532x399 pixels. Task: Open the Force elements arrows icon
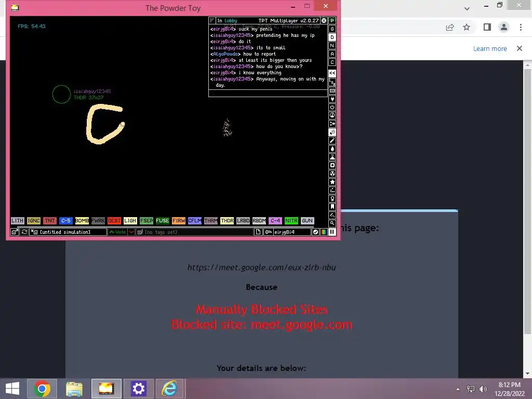click(x=332, y=124)
